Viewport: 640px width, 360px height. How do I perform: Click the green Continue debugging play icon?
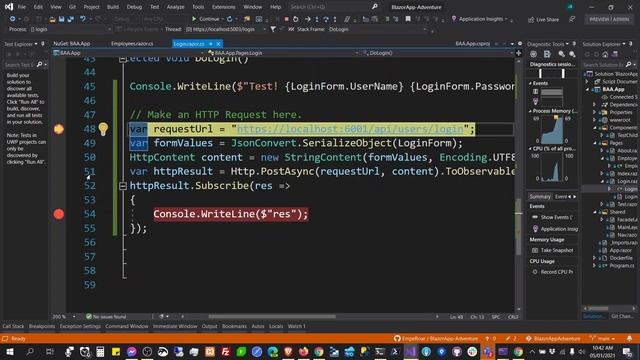[194, 19]
